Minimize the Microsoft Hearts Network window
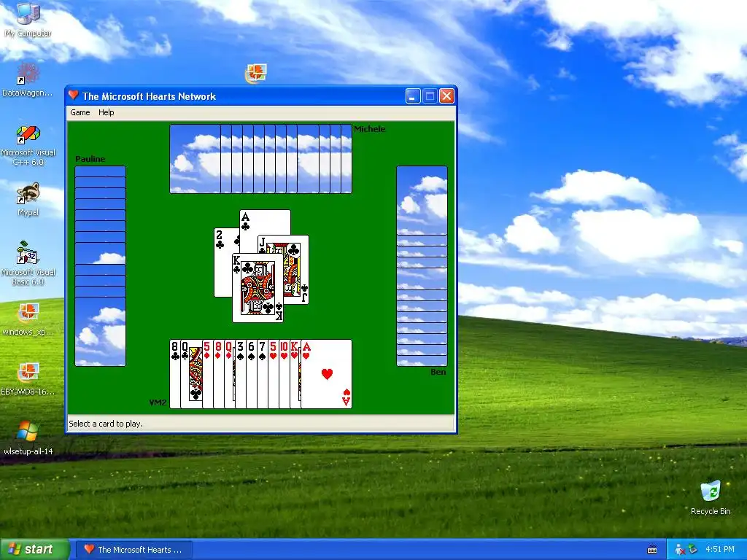The height and width of the screenshot is (560, 747). 413,96
